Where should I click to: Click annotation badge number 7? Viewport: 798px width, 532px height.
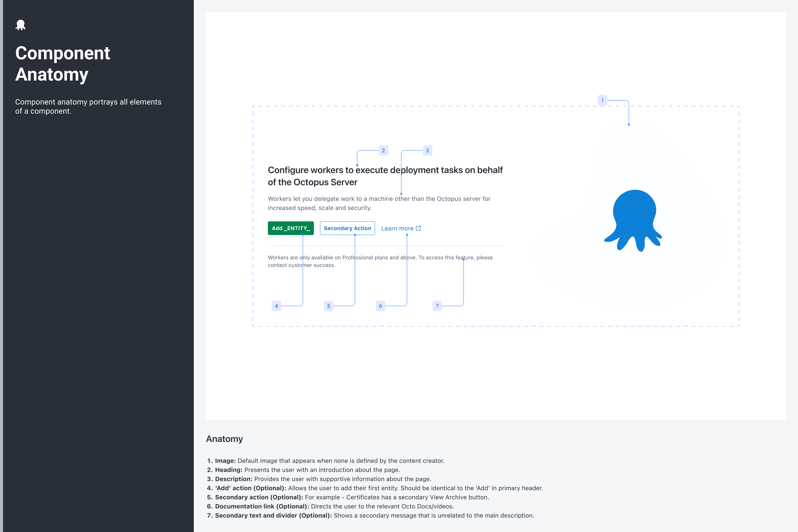pyautogui.click(x=437, y=306)
